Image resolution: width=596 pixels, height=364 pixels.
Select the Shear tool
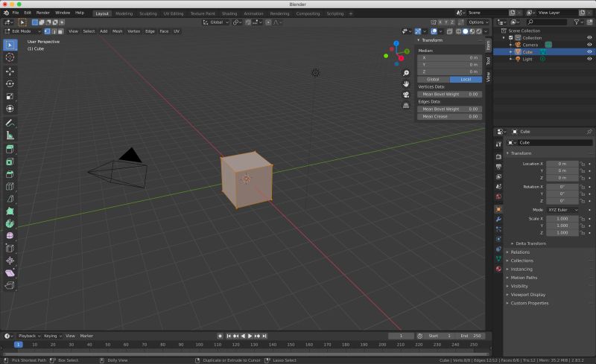click(10, 273)
